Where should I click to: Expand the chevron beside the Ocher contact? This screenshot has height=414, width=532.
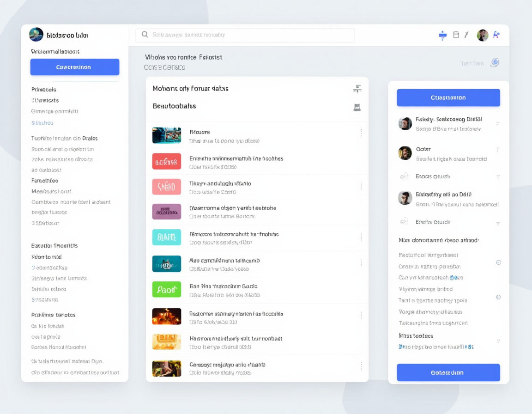(x=497, y=150)
